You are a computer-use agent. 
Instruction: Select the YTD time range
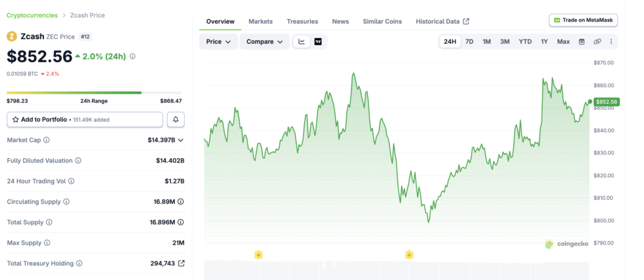[x=525, y=42]
